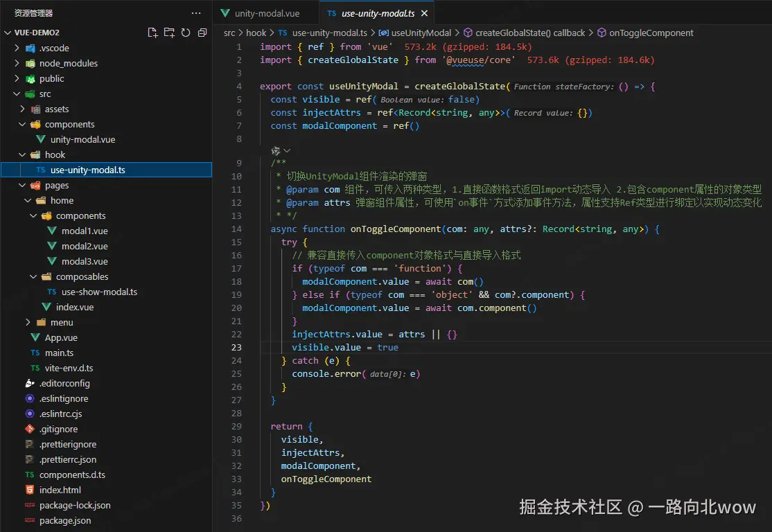The image size is (772, 532).
Task: Click the TS icon next to components.d.ts
Action: [30, 475]
